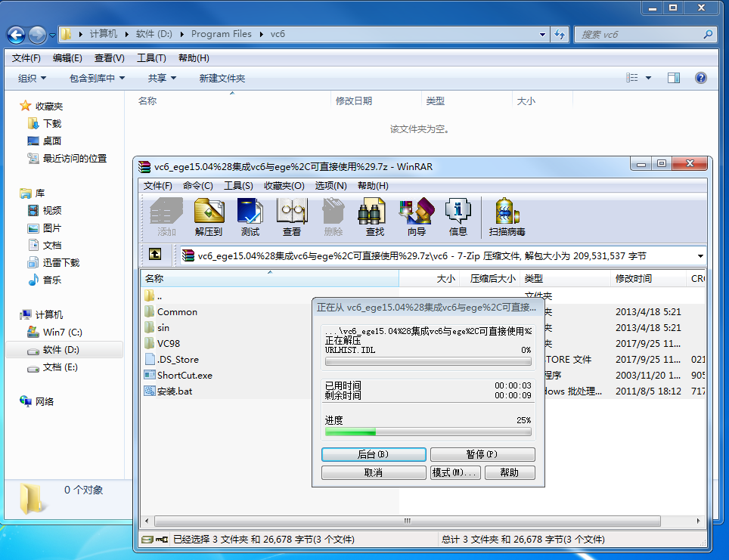Open the Wizard (向导) icon
This screenshot has height=560, width=729.
[417, 217]
